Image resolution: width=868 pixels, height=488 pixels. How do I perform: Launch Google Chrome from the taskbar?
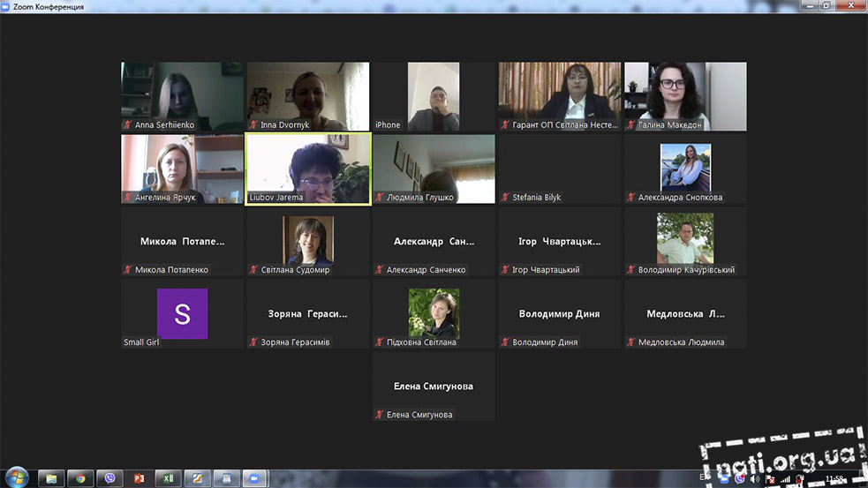[80, 478]
